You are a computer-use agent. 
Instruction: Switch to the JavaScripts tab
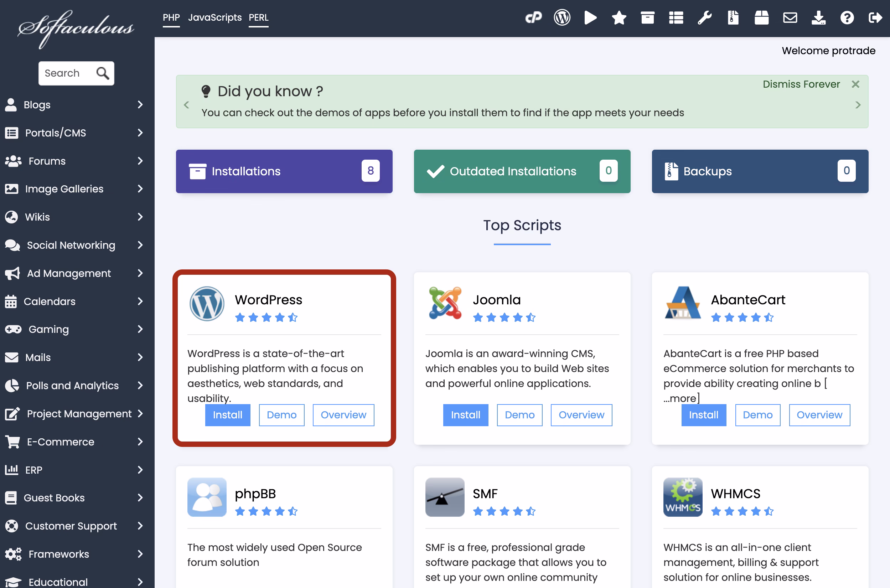click(215, 17)
